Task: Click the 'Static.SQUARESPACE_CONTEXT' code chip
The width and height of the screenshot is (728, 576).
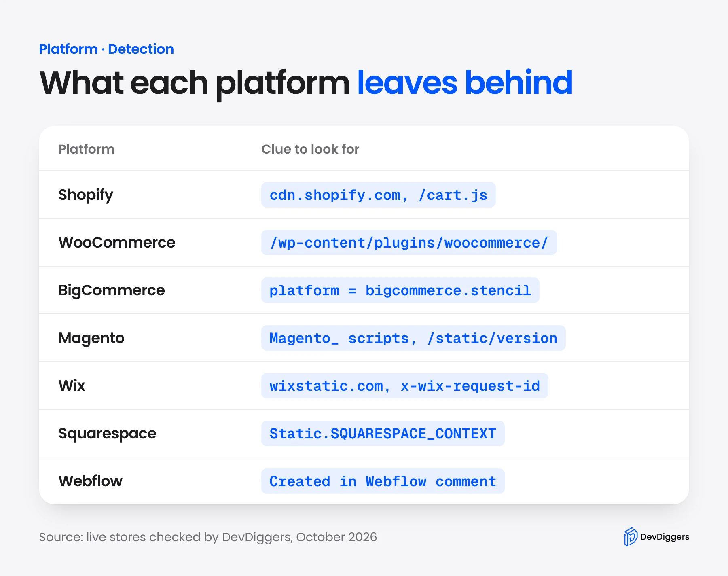Action: 383,434
